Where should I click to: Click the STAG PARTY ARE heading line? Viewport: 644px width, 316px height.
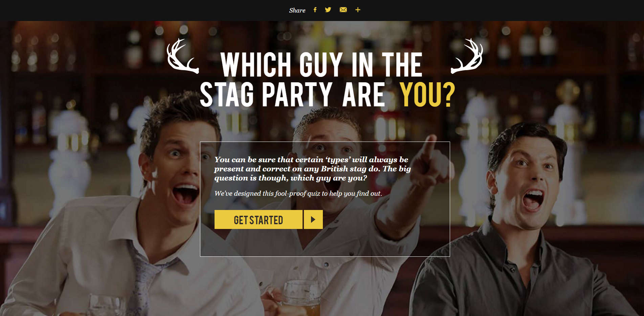(x=293, y=94)
